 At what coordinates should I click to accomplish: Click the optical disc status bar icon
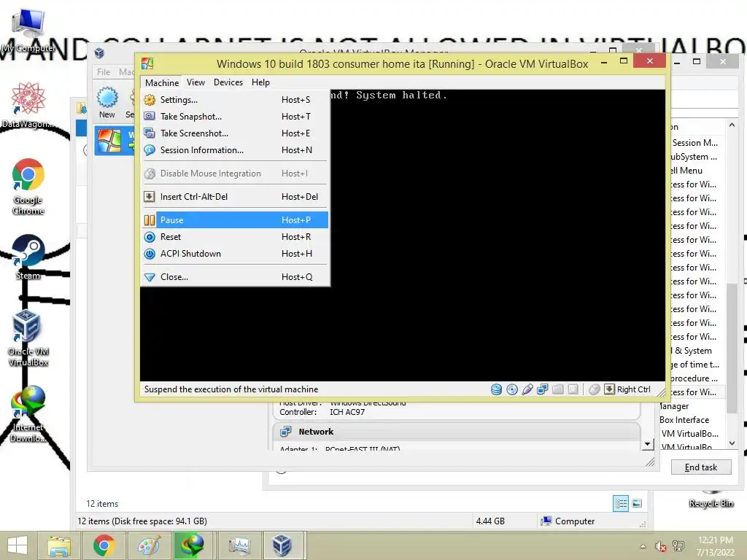click(x=511, y=389)
